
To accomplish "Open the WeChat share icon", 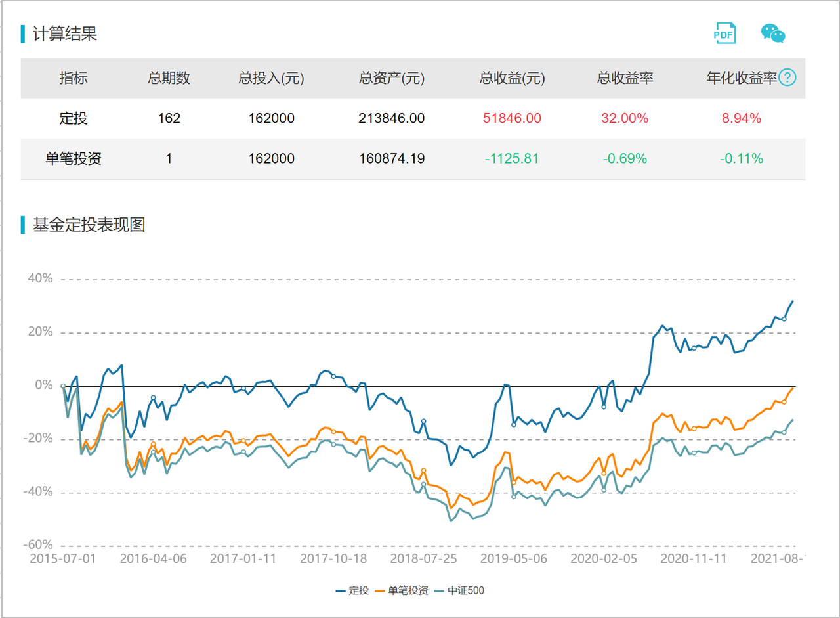I will tap(773, 33).
